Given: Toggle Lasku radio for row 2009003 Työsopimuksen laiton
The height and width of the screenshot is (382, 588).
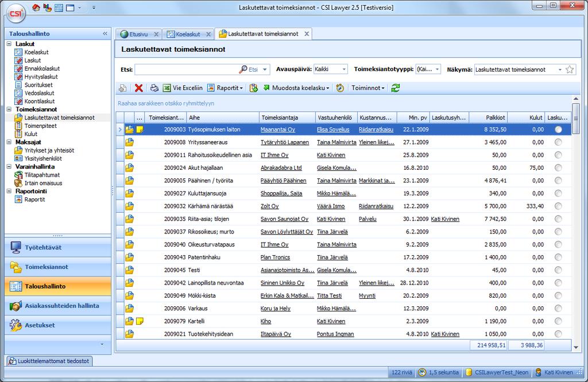Looking at the screenshot, I should click(558, 130).
